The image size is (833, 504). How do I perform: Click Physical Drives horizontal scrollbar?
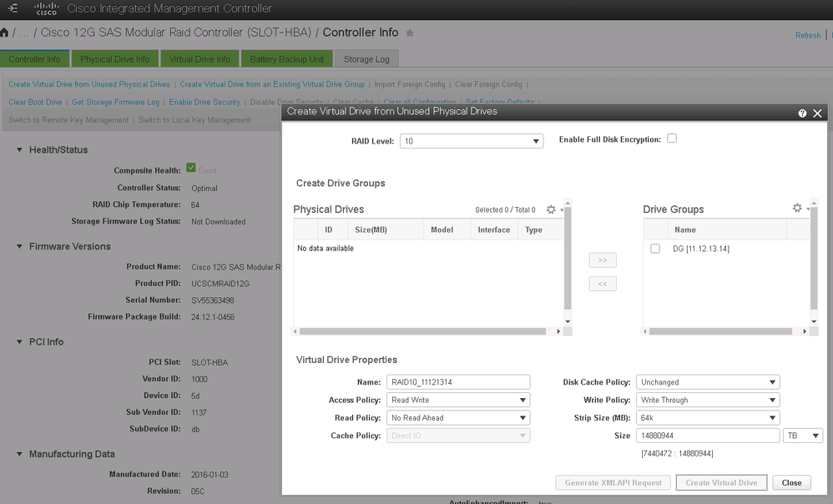[x=422, y=331]
